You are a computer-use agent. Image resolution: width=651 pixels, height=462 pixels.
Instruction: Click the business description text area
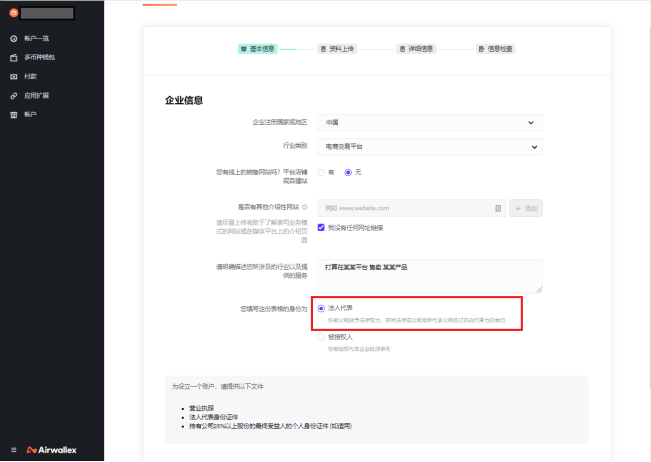tap(430, 276)
